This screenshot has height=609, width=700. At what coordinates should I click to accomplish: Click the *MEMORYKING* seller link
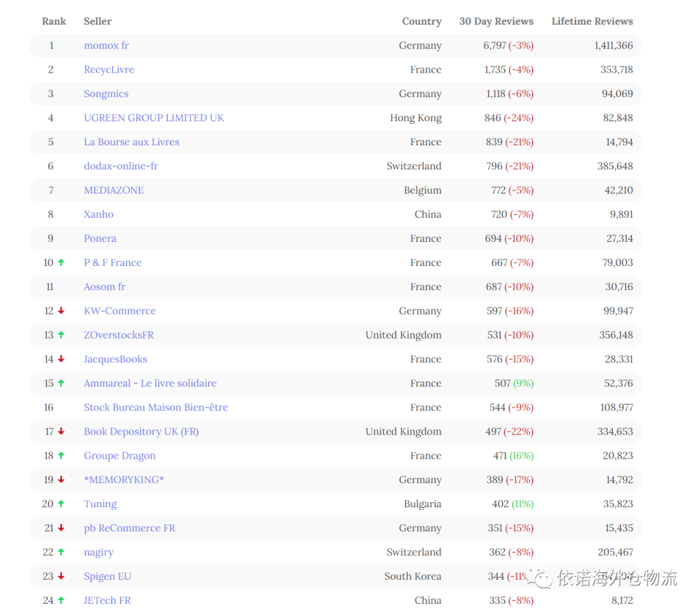tap(124, 480)
